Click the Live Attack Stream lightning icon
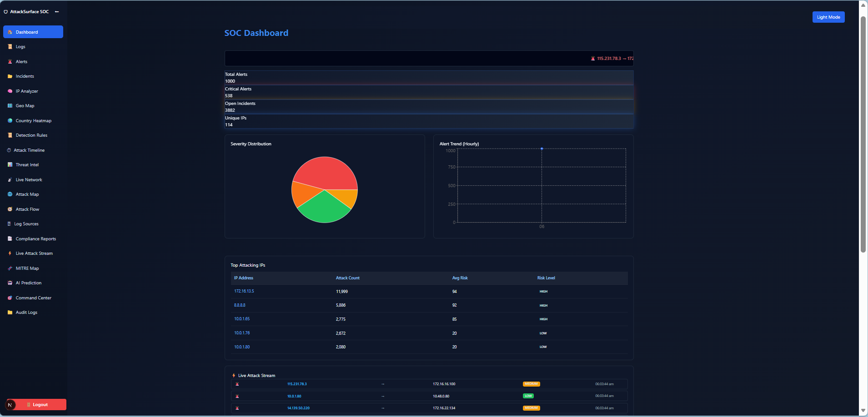Viewport: 868px width, 417px height. [10, 253]
